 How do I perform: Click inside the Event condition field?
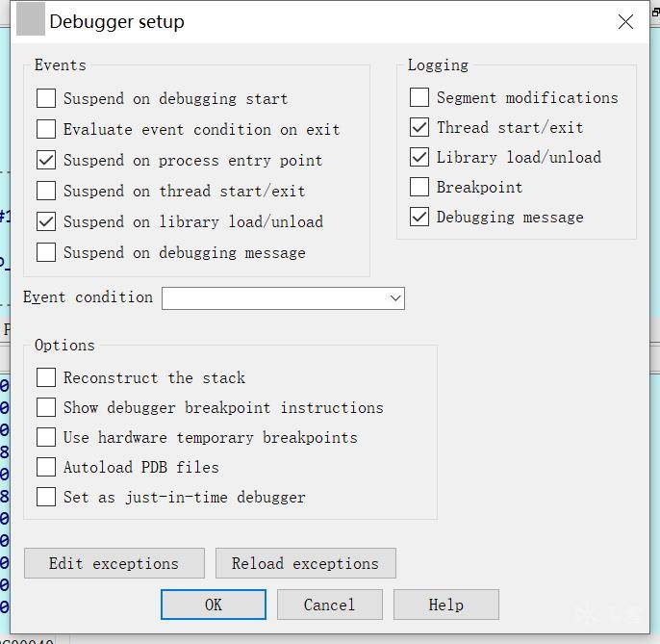[x=274, y=298]
